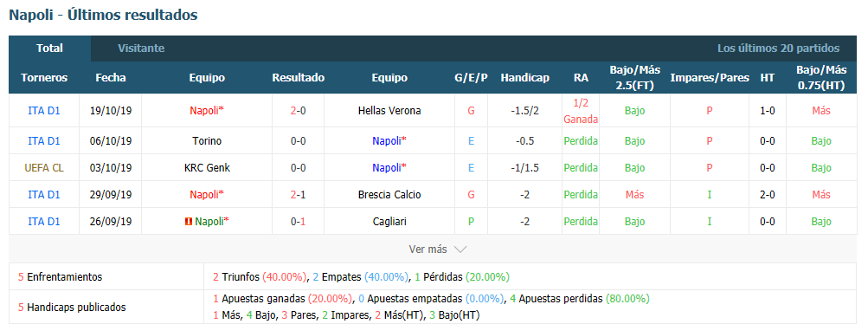This screenshot has width=868, height=324.
Task: Select the Total tab
Action: 50,49
